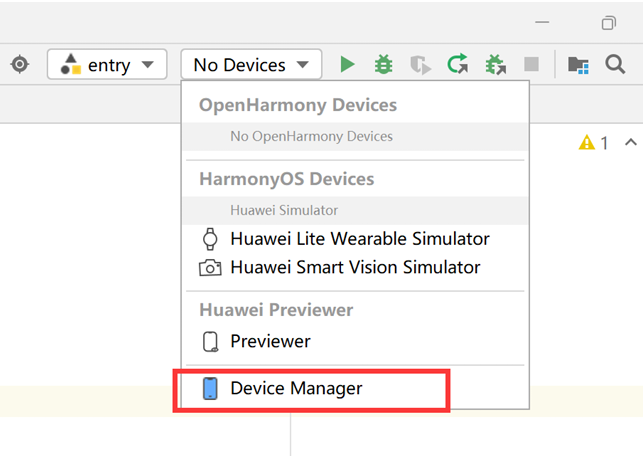Image resolution: width=644 pixels, height=456 pixels.
Task: Click the target locate icon left of entry
Action: [x=20, y=64]
